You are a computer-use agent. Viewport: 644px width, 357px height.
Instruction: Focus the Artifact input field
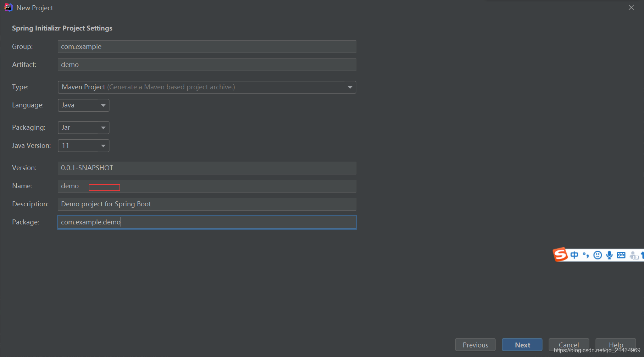207,65
